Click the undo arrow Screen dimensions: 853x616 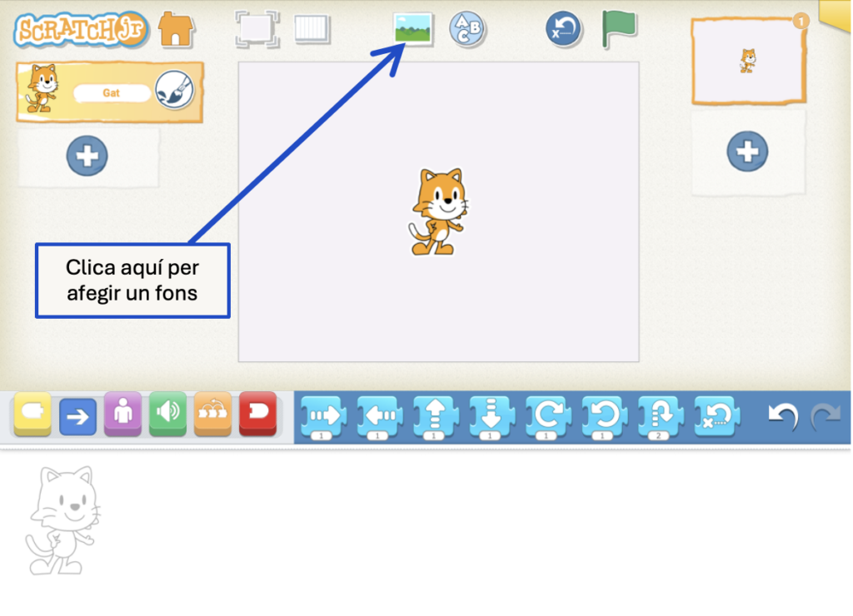click(782, 415)
